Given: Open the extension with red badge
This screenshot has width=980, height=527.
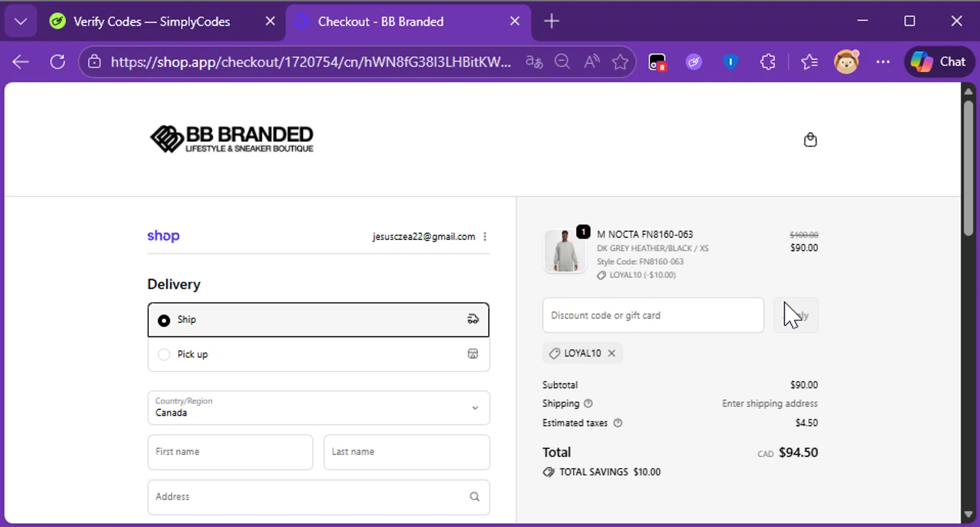Looking at the screenshot, I should 657,62.
